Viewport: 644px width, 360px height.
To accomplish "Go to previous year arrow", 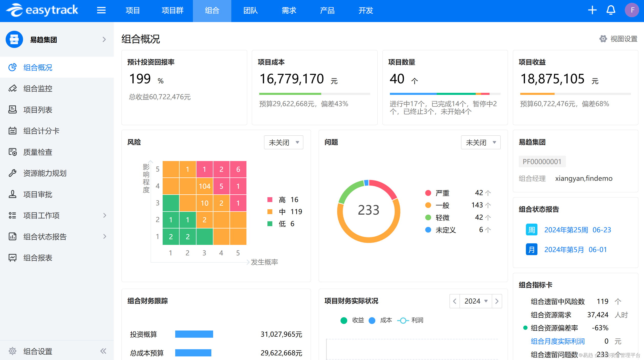I will pos(455,301).
